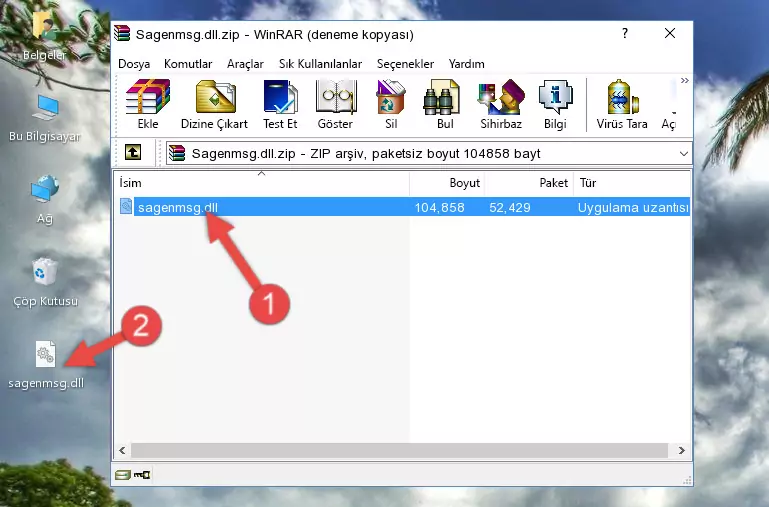The height and width of the screenshot is (507, 769).
Task: Select the Bu Bilgisayar desktop icon
Action: click(45, 119)
